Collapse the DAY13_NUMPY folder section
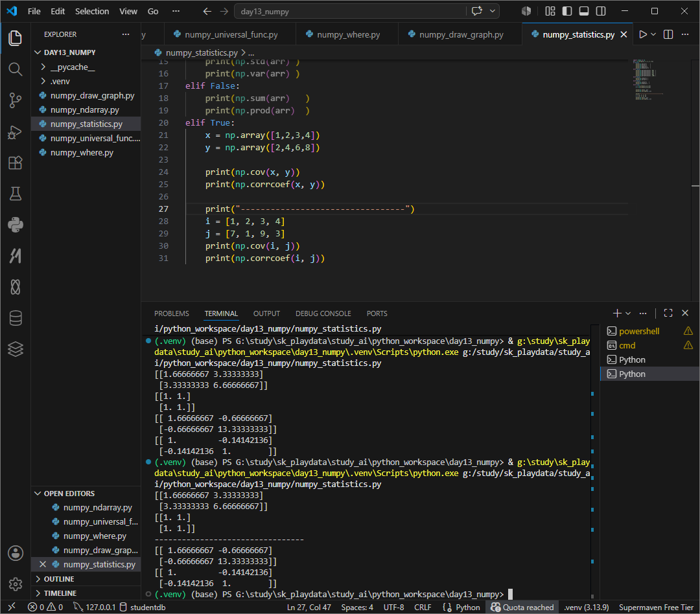 [x=86, y=52]
